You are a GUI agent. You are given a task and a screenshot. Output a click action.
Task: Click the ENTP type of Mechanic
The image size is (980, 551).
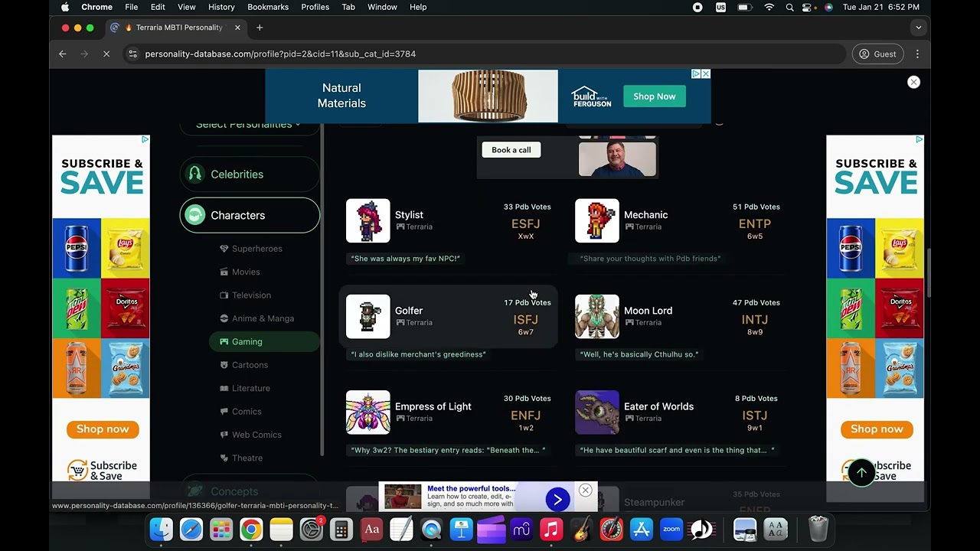click(x=755, y=224)
